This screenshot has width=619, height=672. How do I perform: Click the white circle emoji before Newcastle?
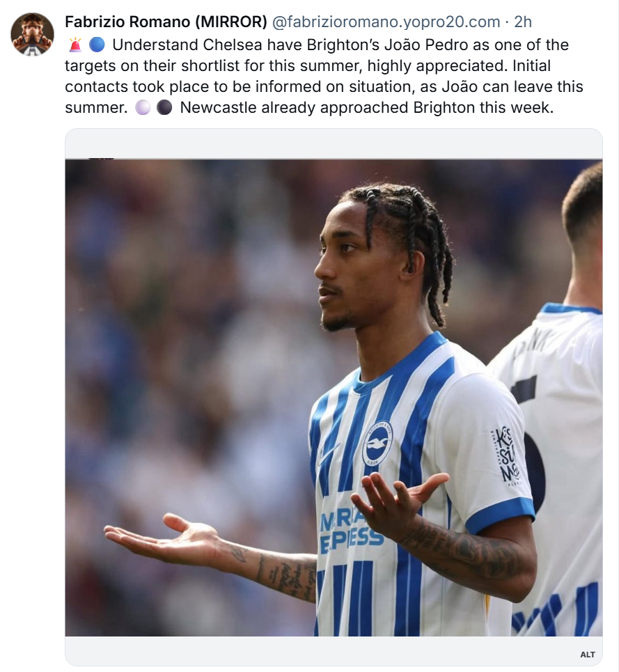[143, 107]
